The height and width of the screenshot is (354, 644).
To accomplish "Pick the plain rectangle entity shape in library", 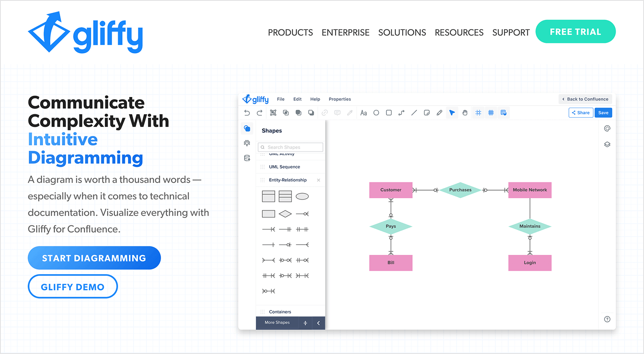I will [268, 214].
